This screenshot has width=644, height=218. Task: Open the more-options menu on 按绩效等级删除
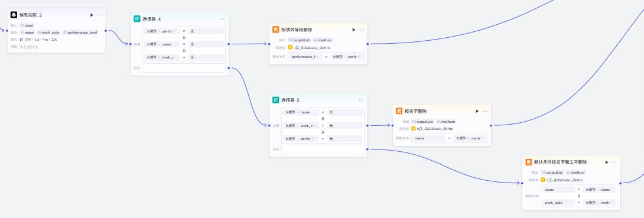click(x=362, y=30)
